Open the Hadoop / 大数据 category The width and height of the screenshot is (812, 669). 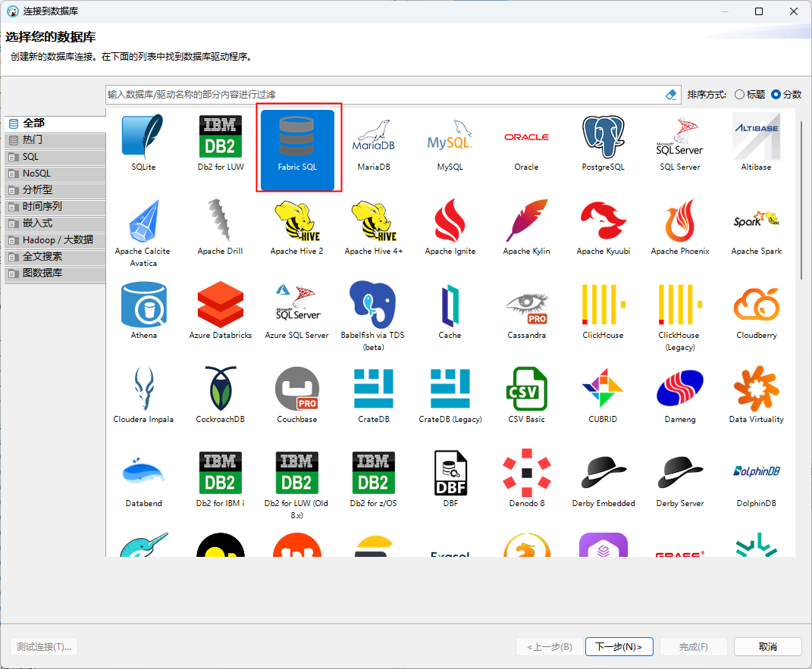click(55, 239)
